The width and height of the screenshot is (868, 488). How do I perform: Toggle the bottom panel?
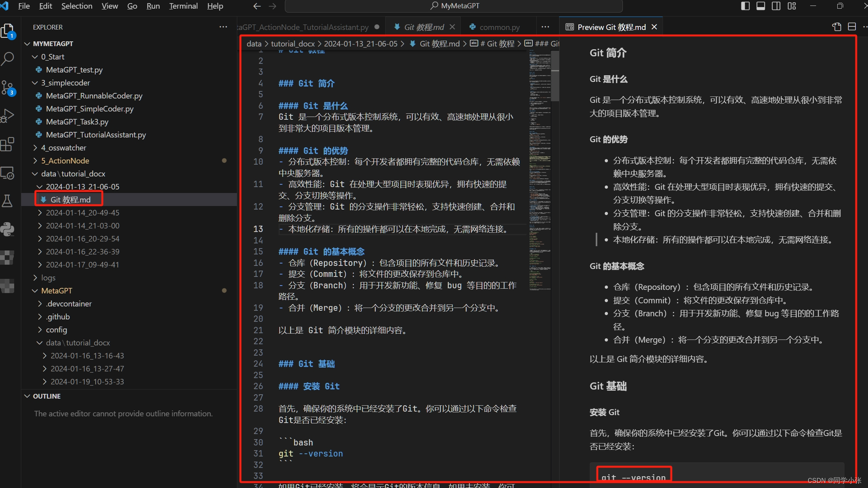pos(761,6)
